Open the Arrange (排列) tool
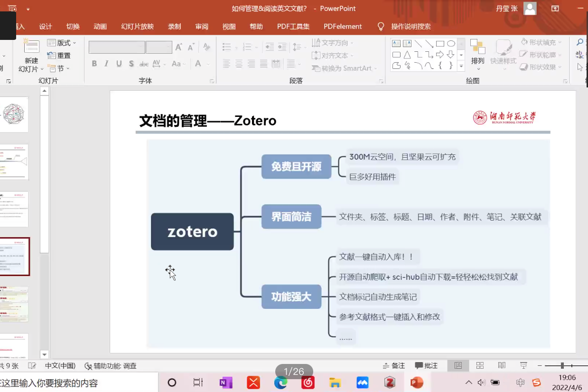Screen dimensions: 588x392 (x=477, y=51)
